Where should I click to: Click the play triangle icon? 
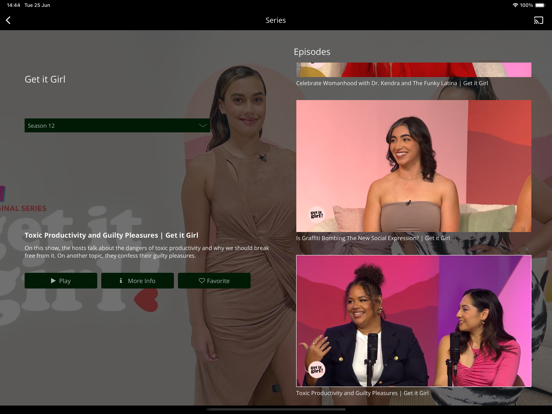[53, 281]
